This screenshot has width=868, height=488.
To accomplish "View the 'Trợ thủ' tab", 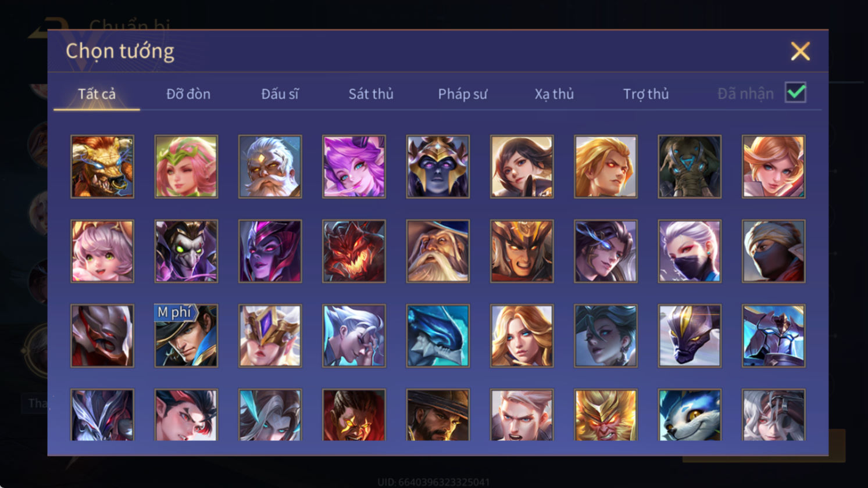I will tap(646, 94).
